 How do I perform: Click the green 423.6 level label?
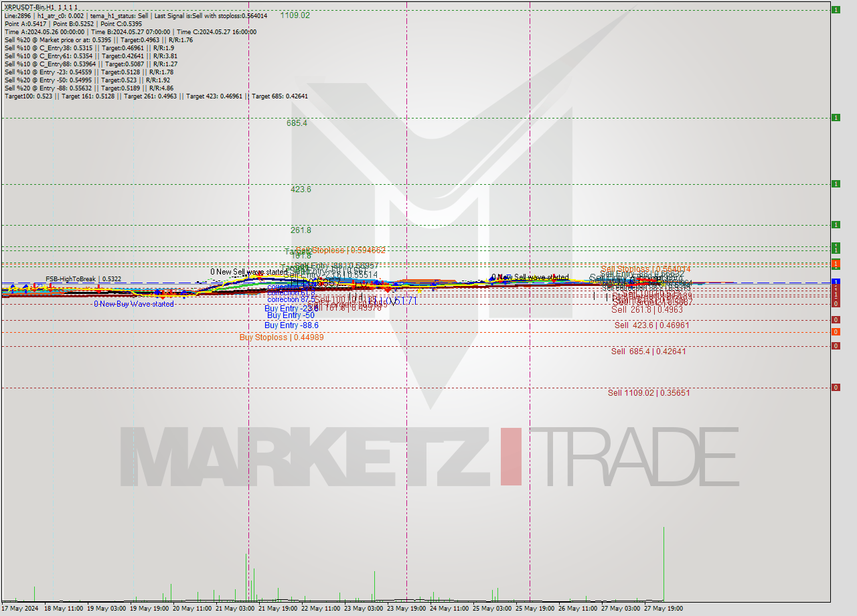click(301, 189)
